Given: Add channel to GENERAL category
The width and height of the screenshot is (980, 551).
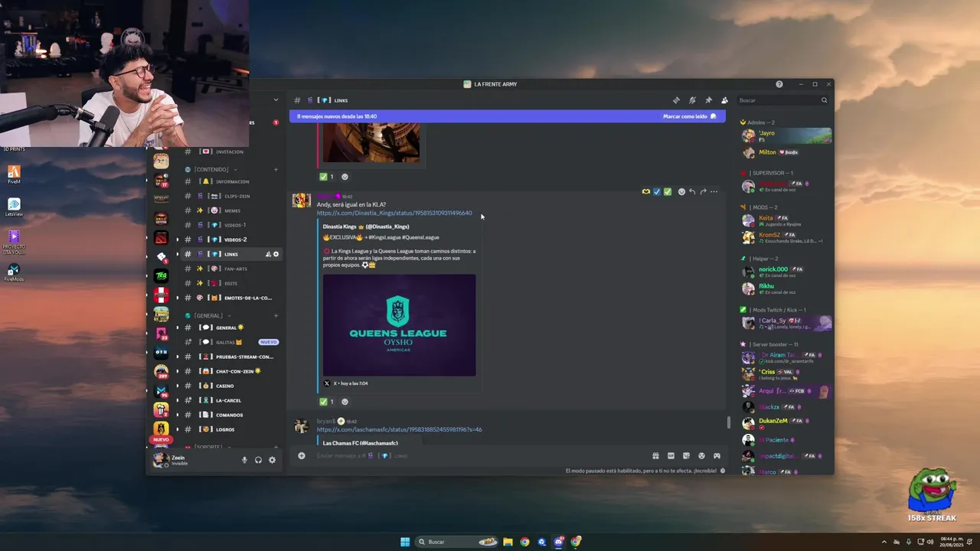Looking at the screenshot, I should point(276,315).
